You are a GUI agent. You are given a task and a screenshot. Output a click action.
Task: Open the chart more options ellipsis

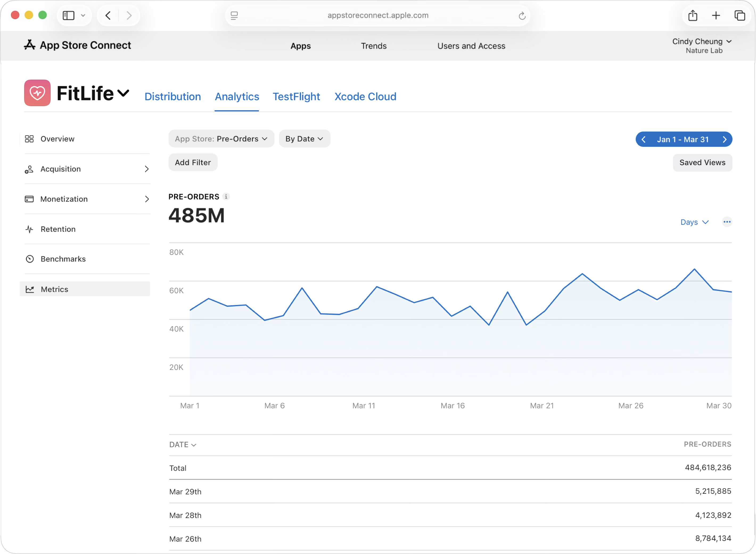click(726, 222)
